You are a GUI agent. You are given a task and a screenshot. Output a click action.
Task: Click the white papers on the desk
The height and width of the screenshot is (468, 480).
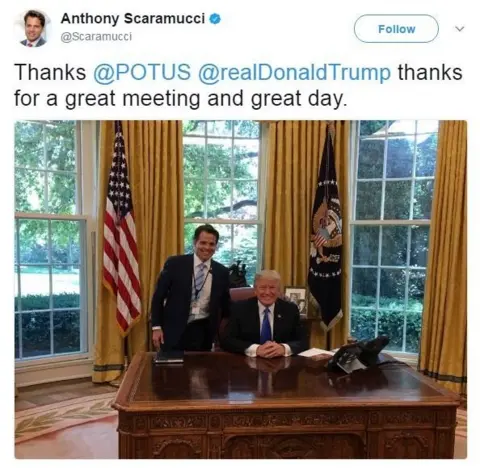(x=316, y=353)
